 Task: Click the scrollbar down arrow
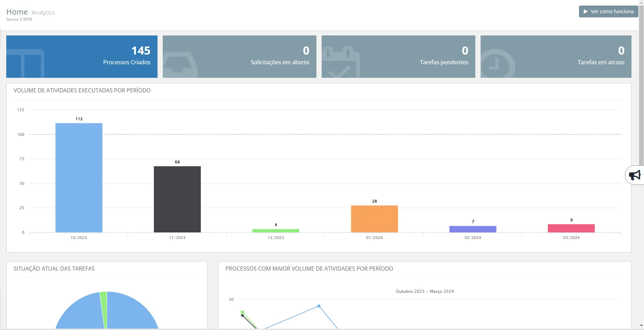(x=642, y=326)
